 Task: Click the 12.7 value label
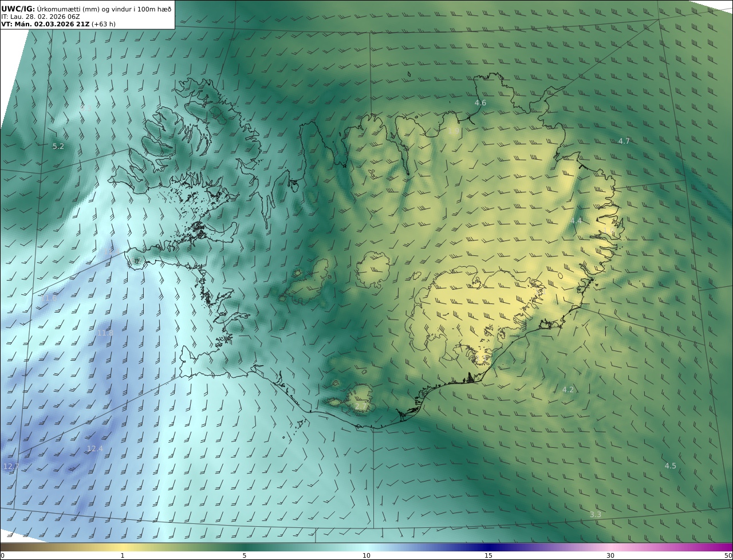point(11,467)
